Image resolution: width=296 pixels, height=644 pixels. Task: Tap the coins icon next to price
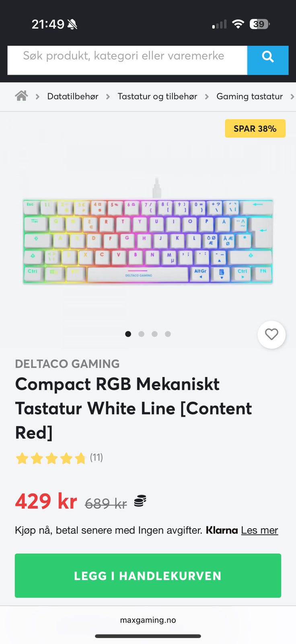pos(140,501)
